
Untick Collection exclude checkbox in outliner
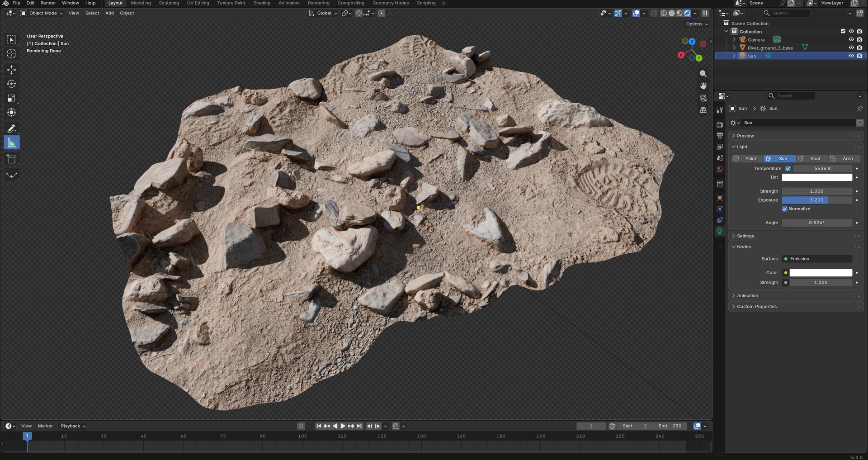[x=843, y=32]
